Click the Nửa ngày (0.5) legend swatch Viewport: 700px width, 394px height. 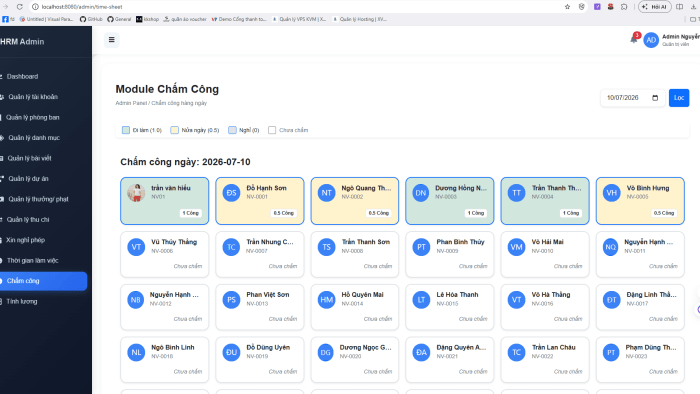[175, 130]
